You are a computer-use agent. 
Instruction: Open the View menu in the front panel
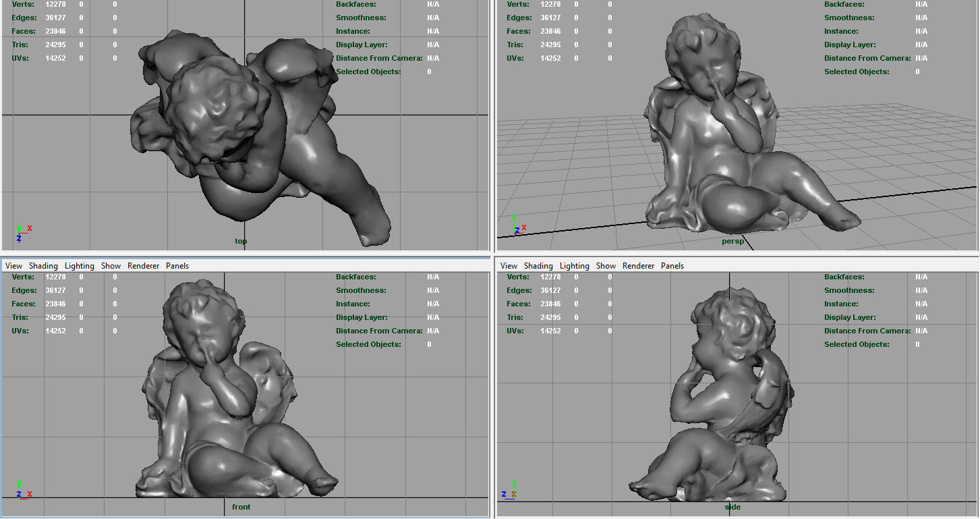tap(13, 266)
